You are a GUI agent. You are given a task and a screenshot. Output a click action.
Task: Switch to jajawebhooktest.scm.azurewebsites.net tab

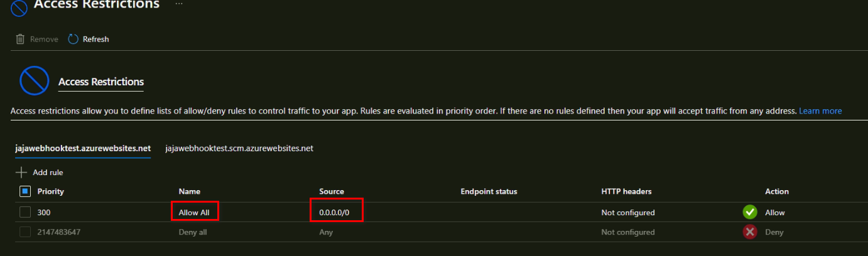239,149
